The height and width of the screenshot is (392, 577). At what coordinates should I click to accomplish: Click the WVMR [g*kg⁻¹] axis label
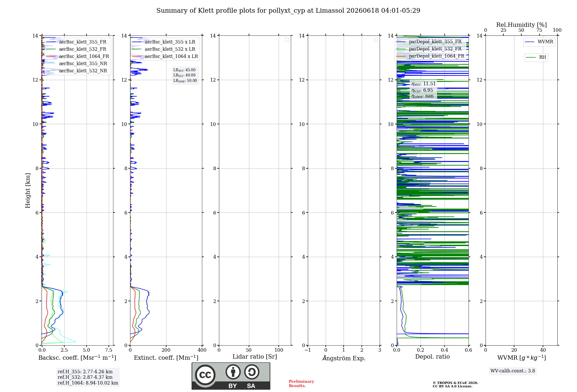(x=522, y=358)
